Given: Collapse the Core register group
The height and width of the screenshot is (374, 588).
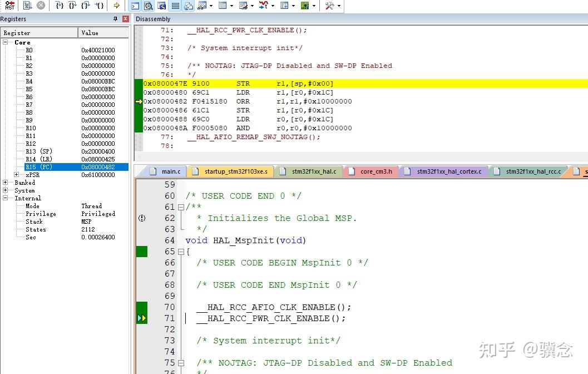Looking at the screenshot, I should [6, 42].
